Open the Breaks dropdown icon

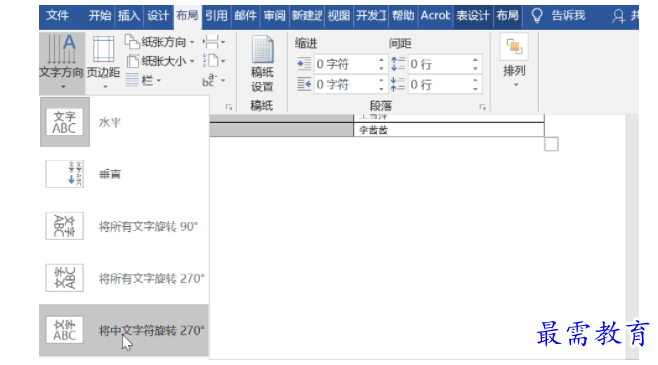[x=214, y=42]
